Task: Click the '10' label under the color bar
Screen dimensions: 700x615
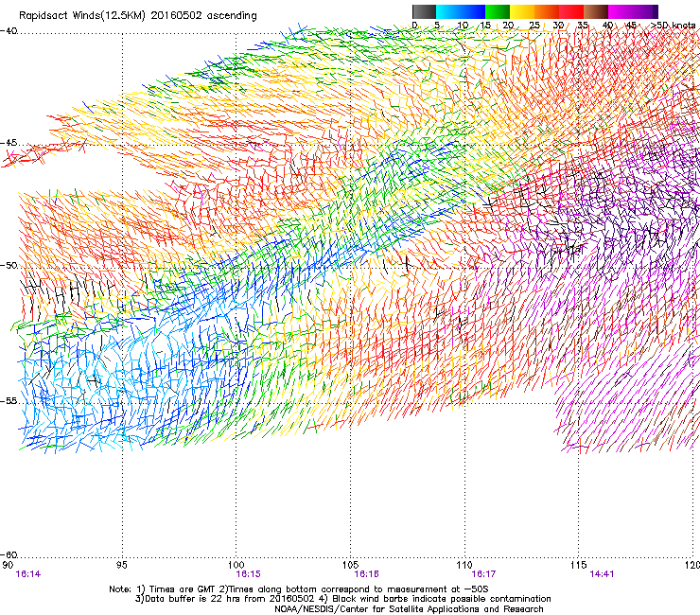Action: click(x=463, y=25)
